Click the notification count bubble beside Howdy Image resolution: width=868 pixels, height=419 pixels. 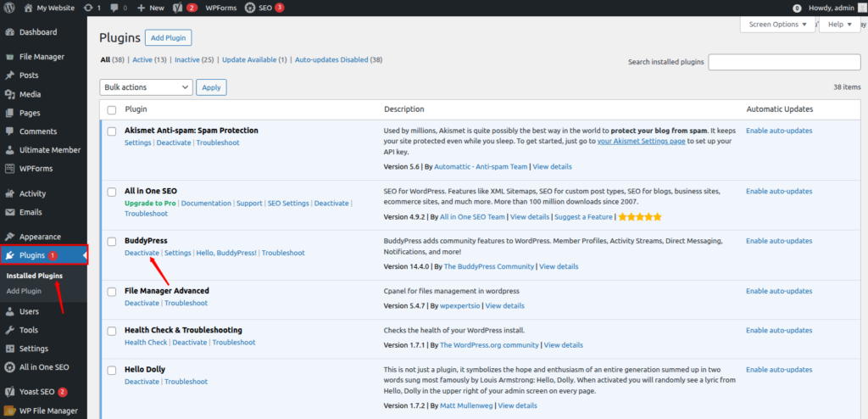(797, 8)
